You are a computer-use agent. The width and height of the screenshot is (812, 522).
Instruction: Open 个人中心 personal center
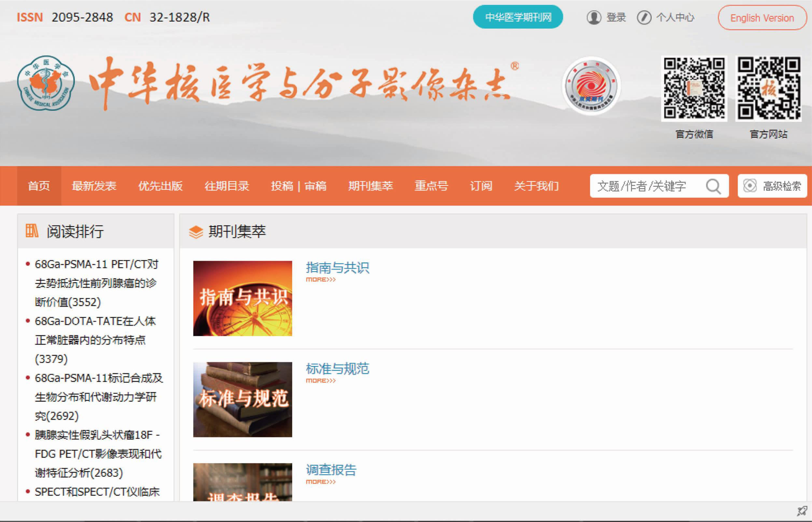coord(675,17)
